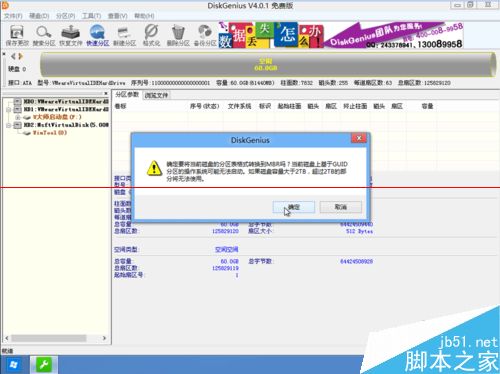Select the U大师启动盘 (F:) tree label

(57, 117)
